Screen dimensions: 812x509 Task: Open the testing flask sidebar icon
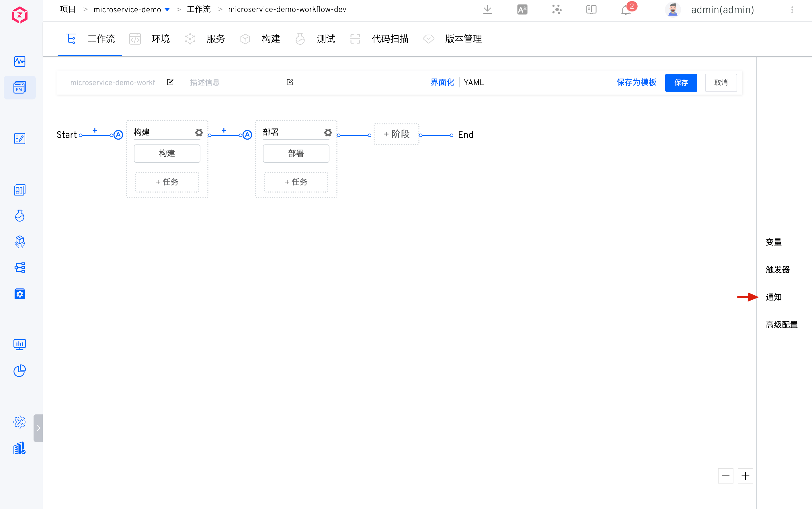click(19, 216)
